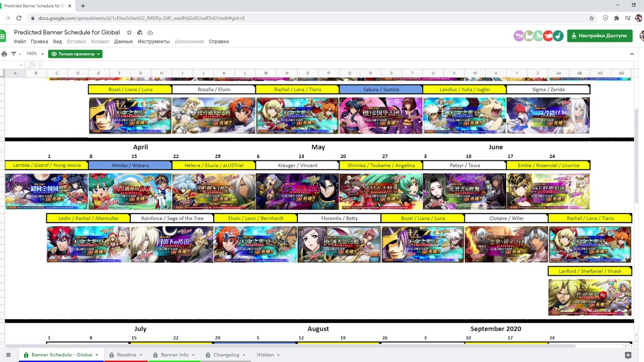Viewport: 644px width, 362px height.
Task: Switch to Banner Schedule - Global sheet tab
Action: click(x=61, y=355)
